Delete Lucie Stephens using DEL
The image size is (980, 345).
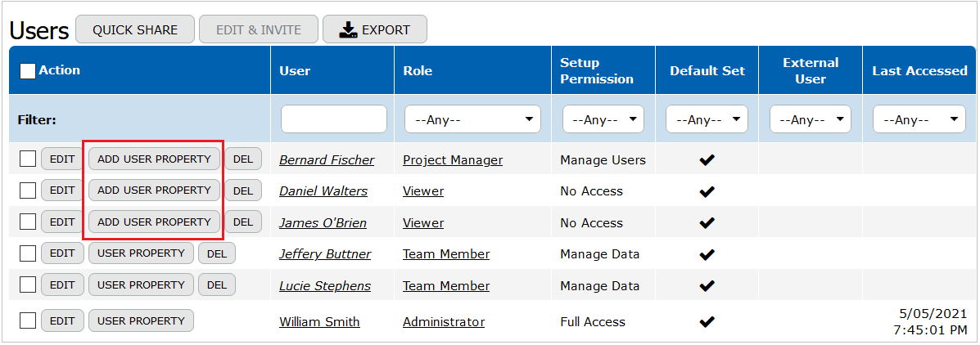pos(217,285)
